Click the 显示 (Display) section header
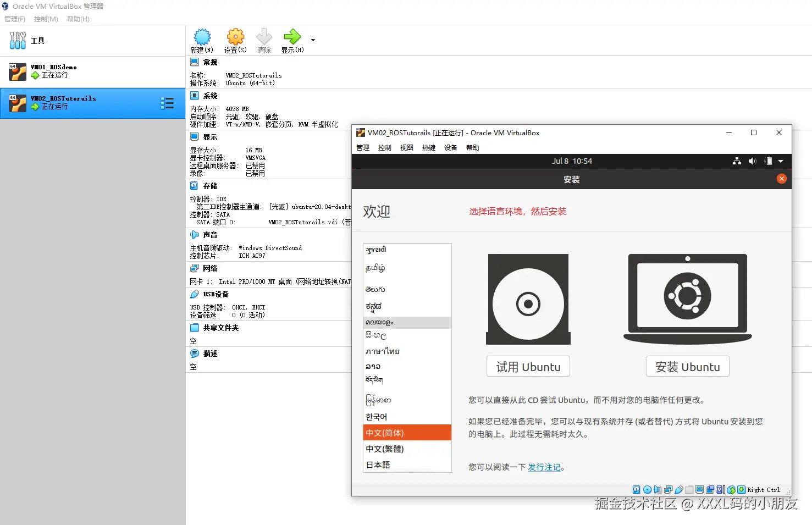The height and width of the screenshot is (525, 812). [x=210, y=137]
